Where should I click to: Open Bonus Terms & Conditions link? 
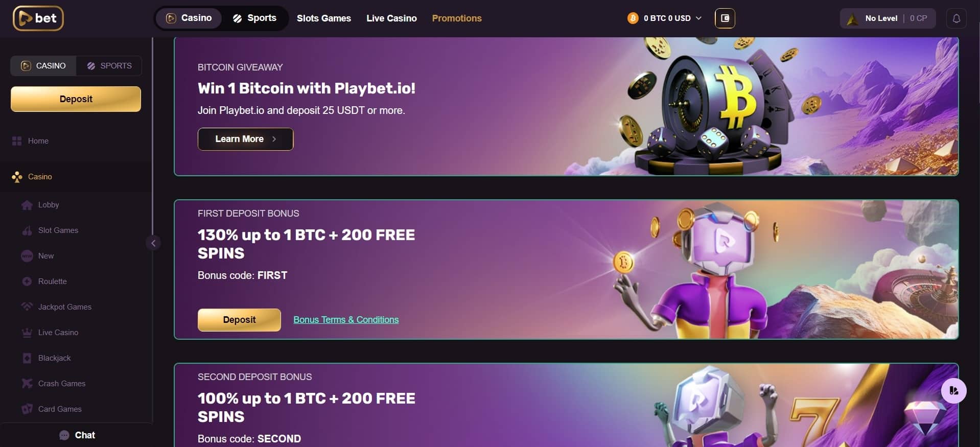click(x=346, y=320)
